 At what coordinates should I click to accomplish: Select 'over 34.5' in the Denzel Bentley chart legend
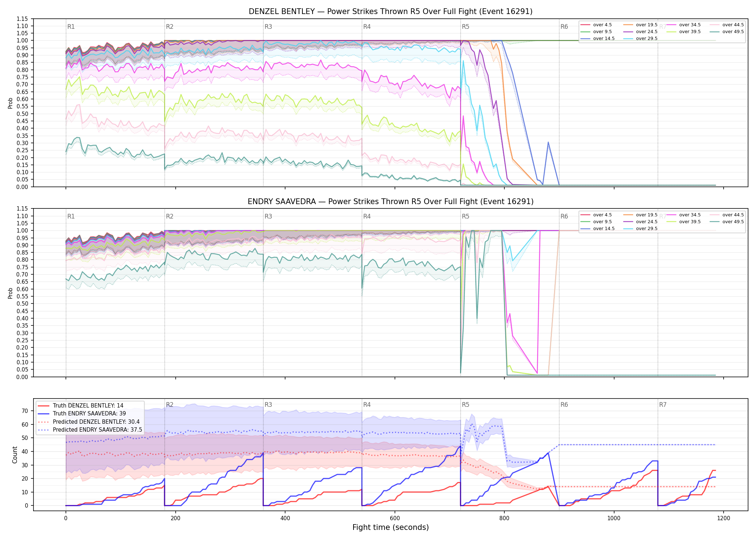[684, 25]
